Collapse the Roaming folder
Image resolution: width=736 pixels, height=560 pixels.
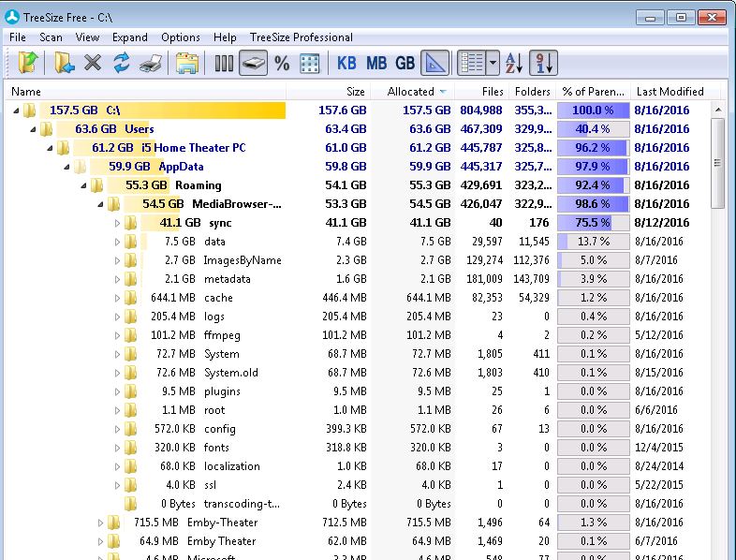84,185
